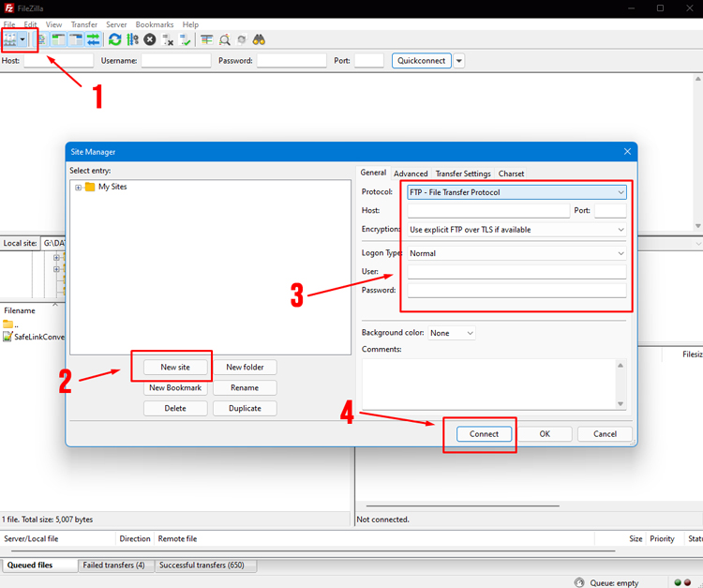Click the OK button
This screenshot has width=703, height=588.
(545, 434)
